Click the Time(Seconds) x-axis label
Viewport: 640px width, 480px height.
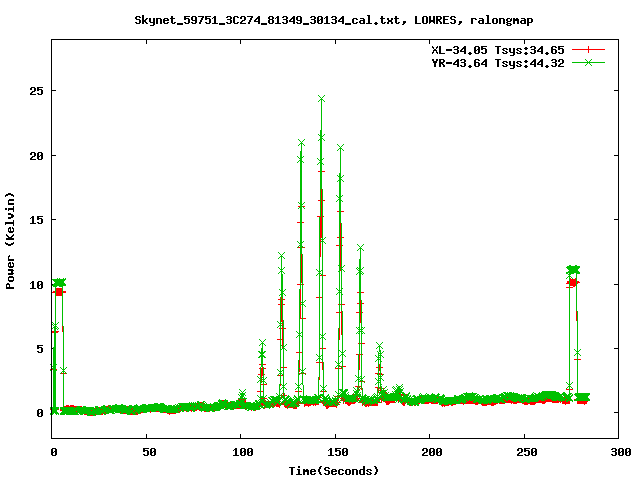(333, 471)
